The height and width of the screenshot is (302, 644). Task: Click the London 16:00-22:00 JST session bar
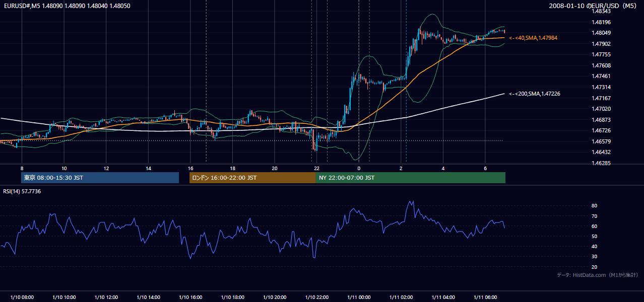click(252, 178)
